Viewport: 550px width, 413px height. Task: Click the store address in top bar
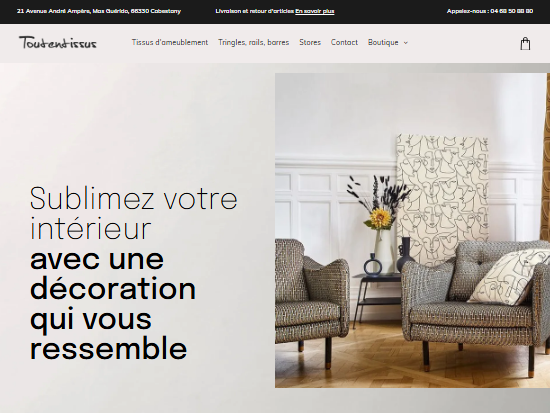click(99, 11)
